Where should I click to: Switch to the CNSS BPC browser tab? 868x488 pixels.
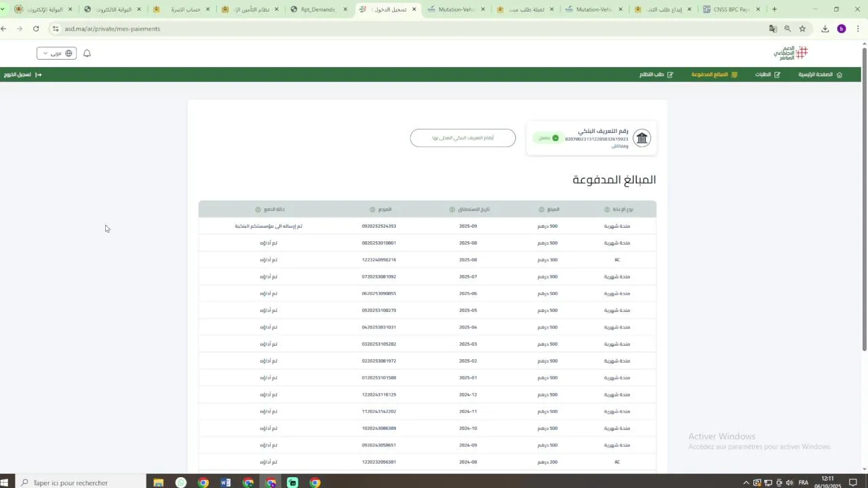pyautogui.click(x=731, y=9)
